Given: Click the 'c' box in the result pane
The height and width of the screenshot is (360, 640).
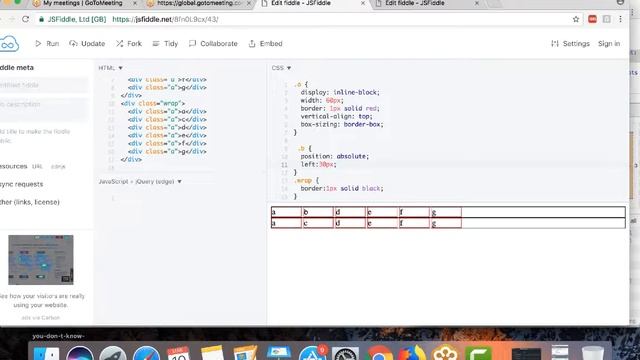Looking at the screenshot, I should click(x=318, y=223).
